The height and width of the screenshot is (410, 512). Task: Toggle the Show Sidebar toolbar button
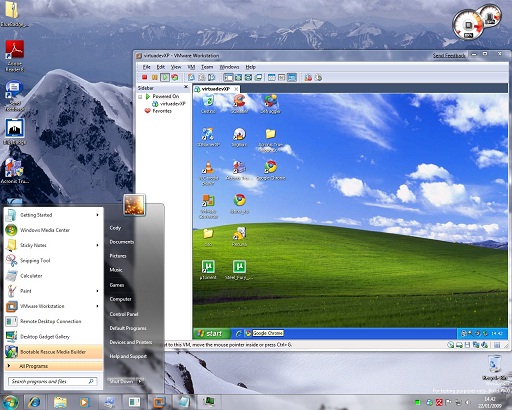coord(228,77)
